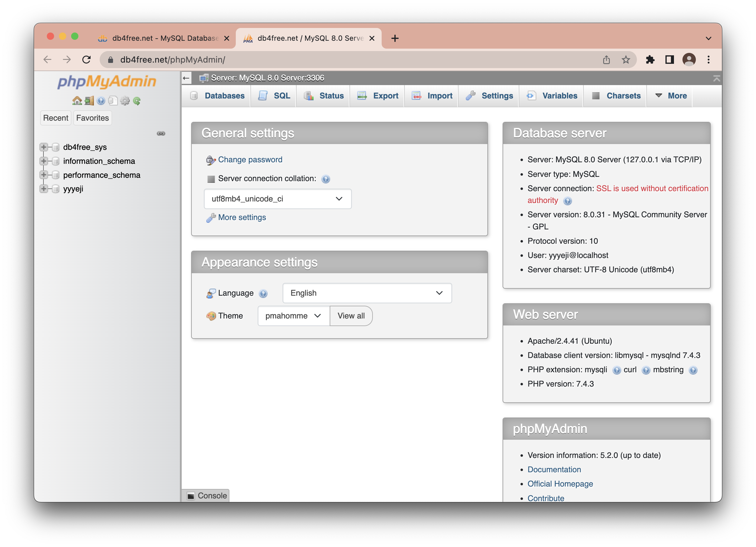
Task: Open phpMyAdmin documentation icon in sidebar
Action: (101, 101)
